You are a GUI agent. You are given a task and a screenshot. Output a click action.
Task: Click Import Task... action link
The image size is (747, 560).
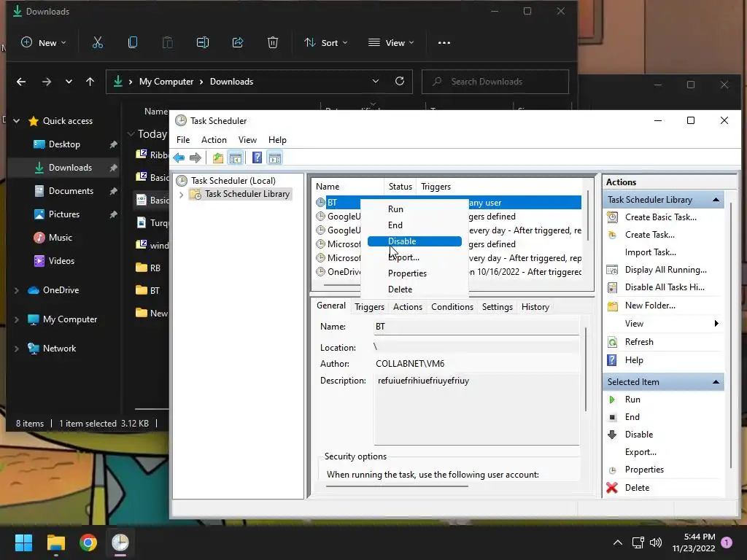click(650, 252)
